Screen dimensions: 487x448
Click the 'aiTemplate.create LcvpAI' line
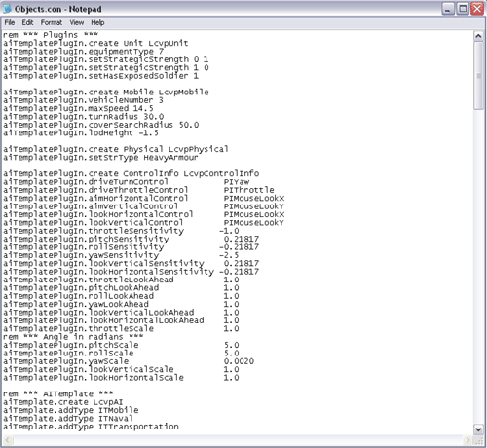63,402
